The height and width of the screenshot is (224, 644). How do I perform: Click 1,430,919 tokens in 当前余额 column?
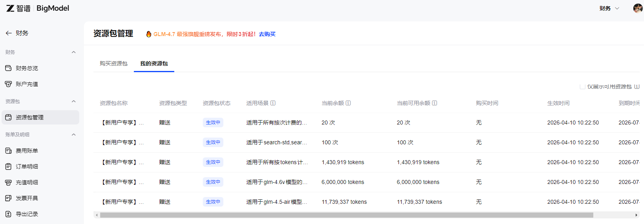click(343, 162)
